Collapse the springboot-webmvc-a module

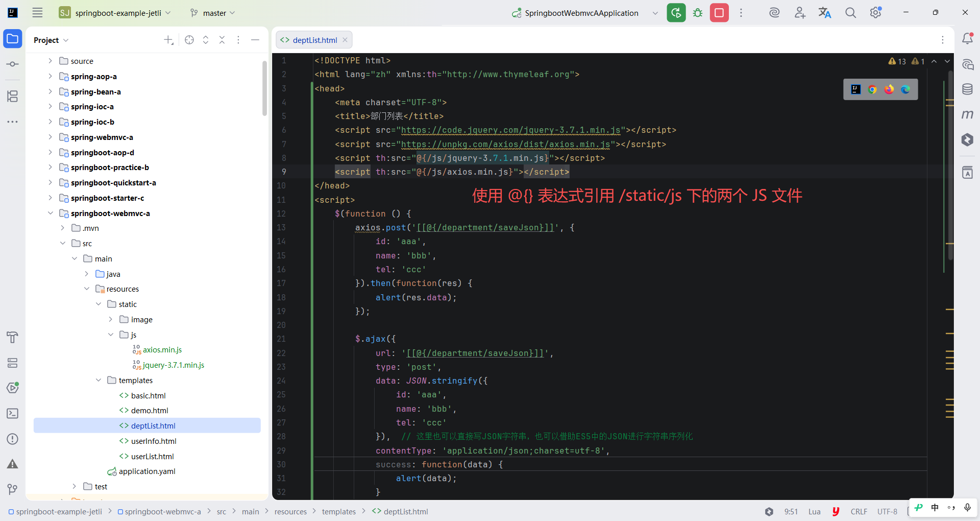click(x=50, y=213)
